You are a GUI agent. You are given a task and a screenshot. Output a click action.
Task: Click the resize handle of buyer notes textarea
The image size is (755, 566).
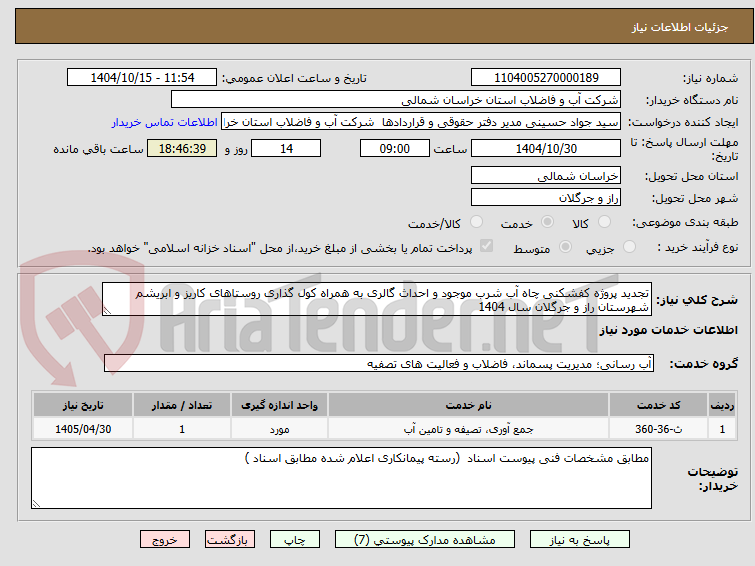tap(36, 503)
